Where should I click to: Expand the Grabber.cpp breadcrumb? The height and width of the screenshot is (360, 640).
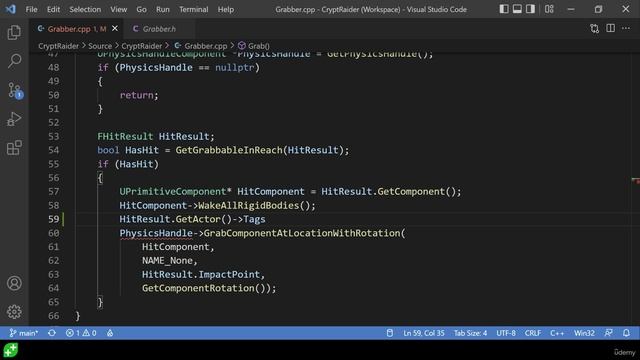201,46
